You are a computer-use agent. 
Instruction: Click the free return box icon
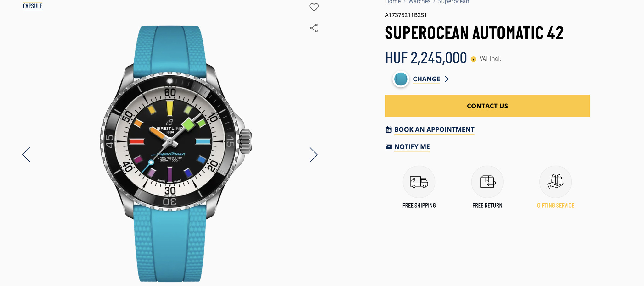click(x=487, y=182)
